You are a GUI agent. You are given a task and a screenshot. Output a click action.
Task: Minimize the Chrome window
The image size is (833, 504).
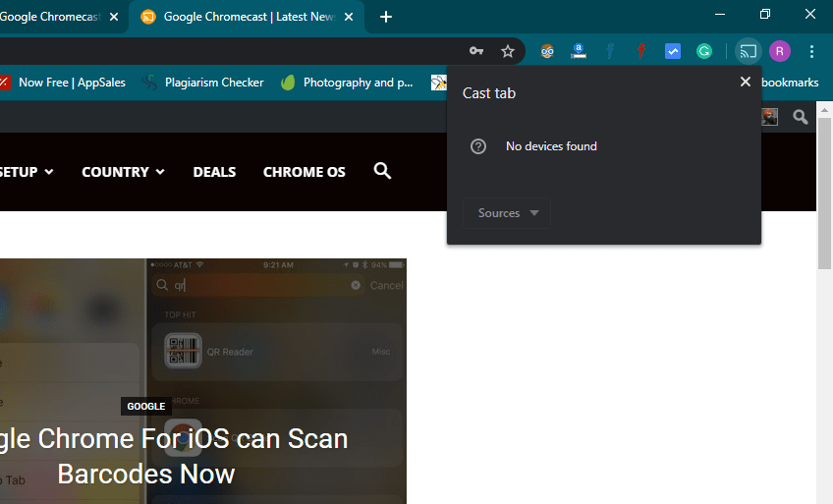[x=720, y=15]
